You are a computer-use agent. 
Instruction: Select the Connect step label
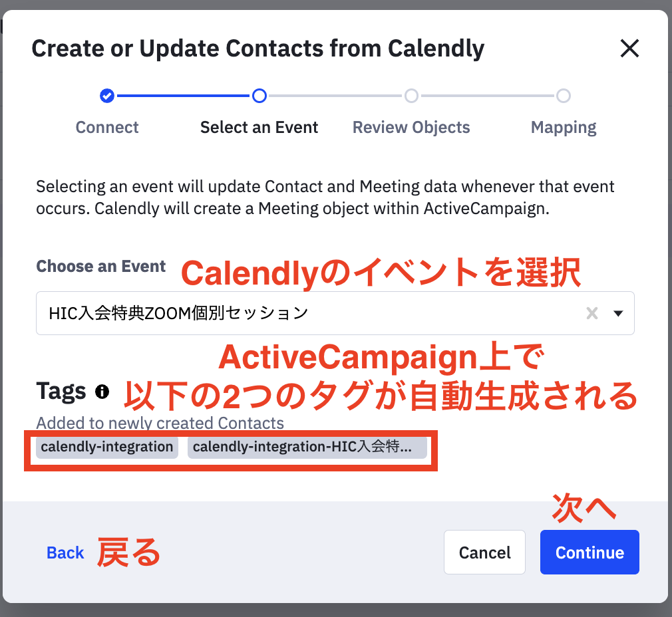(x=107, y=127)
